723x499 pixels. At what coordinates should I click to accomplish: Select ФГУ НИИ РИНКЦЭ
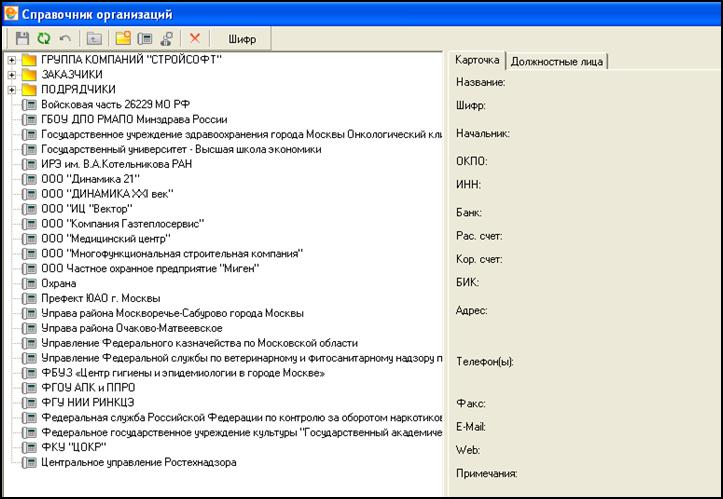pyautogui.click(x=88, y=403)
